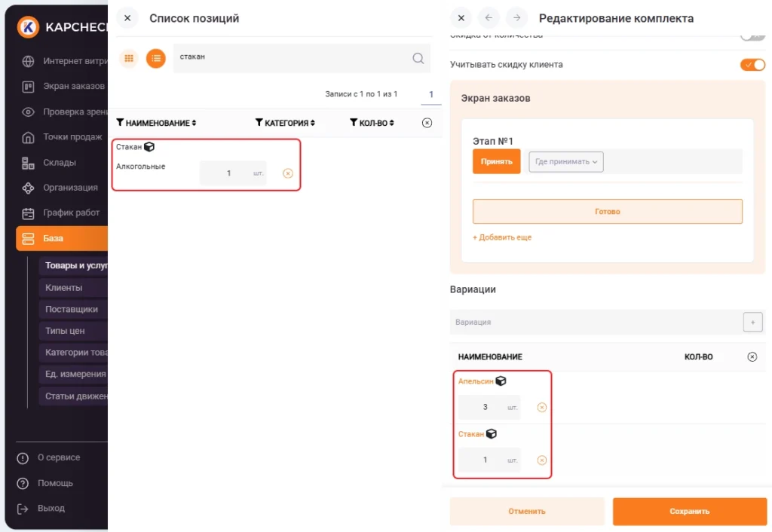Image resolution: width=772 pixels, height=532 pixels.
Task: Go to next item arrow
Action: (x=516, y=18)
